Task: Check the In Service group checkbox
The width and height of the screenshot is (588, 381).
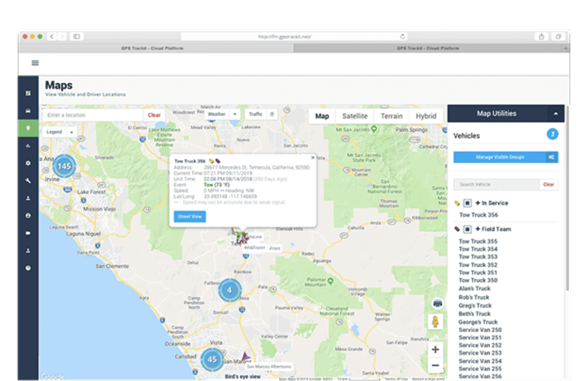Action: pyautogui.click(x=467, y=202)
